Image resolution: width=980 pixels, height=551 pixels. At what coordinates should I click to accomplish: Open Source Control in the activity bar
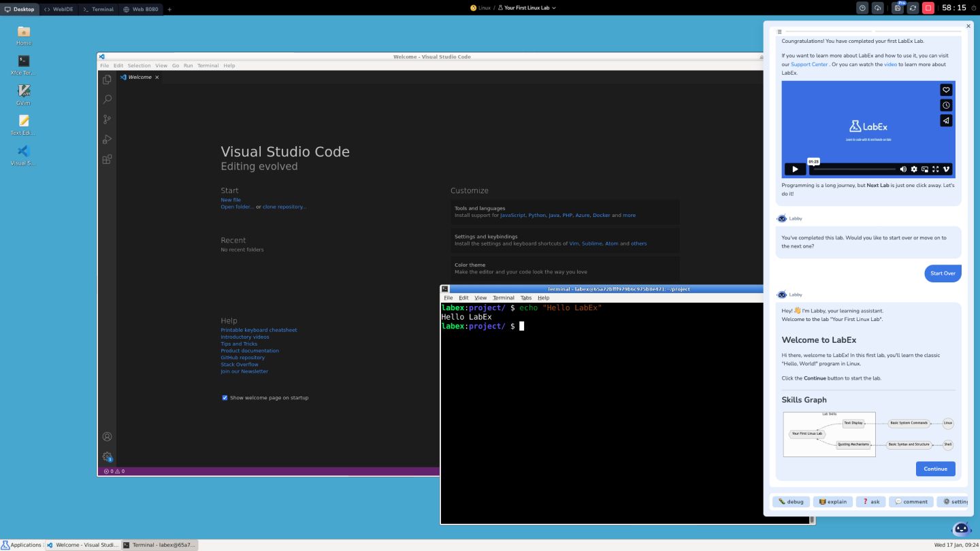107,119
